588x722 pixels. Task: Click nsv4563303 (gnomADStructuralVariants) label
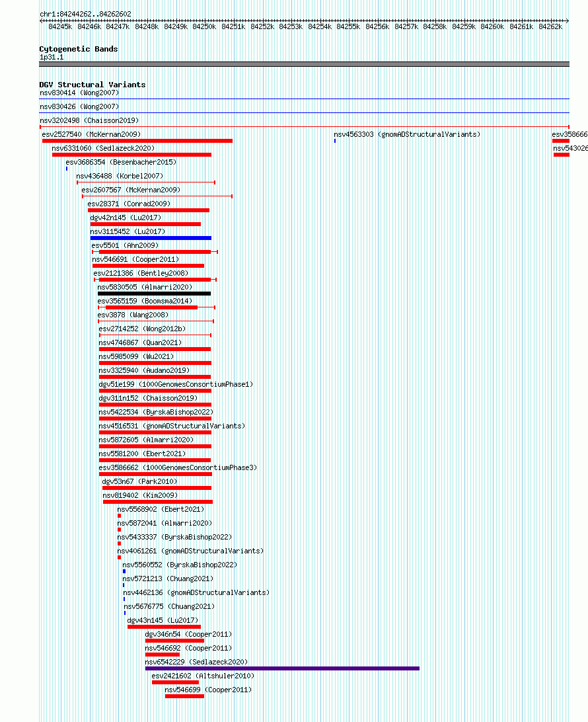pos(407,134)
